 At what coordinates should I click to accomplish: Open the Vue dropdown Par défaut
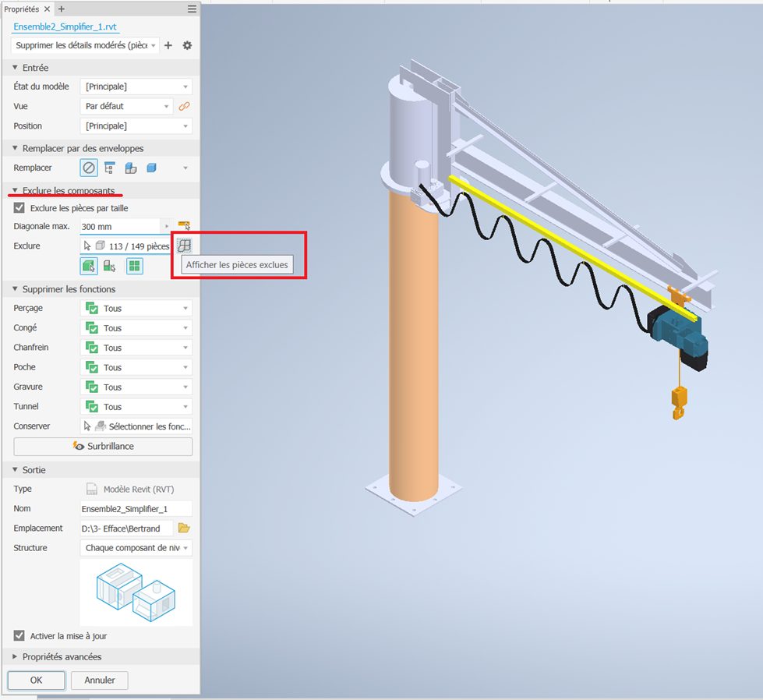coord(126,106)
